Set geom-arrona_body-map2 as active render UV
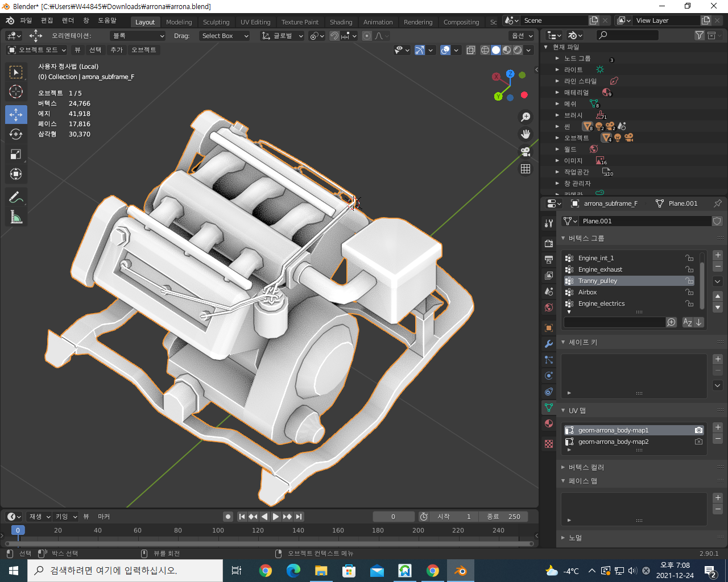This screenshot has width=728, height=582. pos(698,442)
